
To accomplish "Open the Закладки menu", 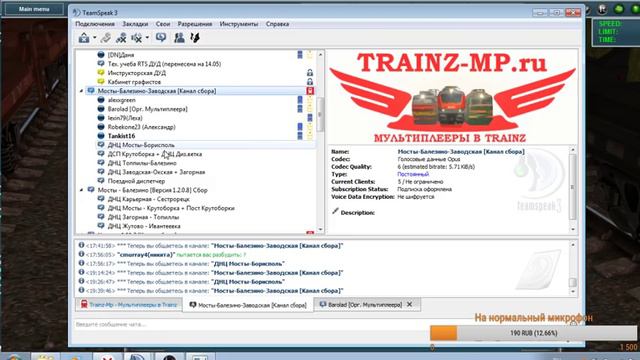I will [x=135, y=24].
